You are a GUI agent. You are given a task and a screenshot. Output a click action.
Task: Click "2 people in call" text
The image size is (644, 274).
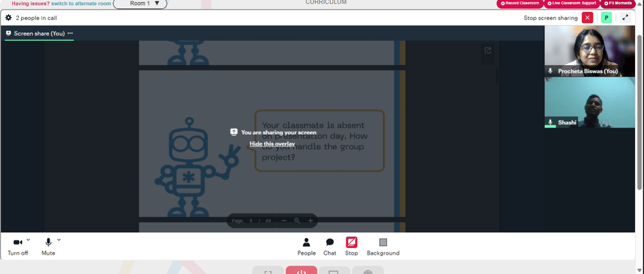[36, 17]
